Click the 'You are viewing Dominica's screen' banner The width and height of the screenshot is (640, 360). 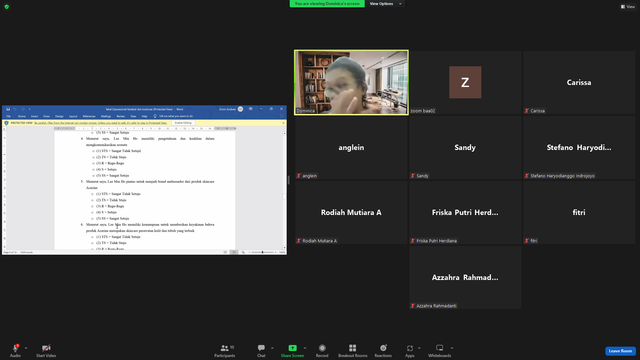[327, 4]
